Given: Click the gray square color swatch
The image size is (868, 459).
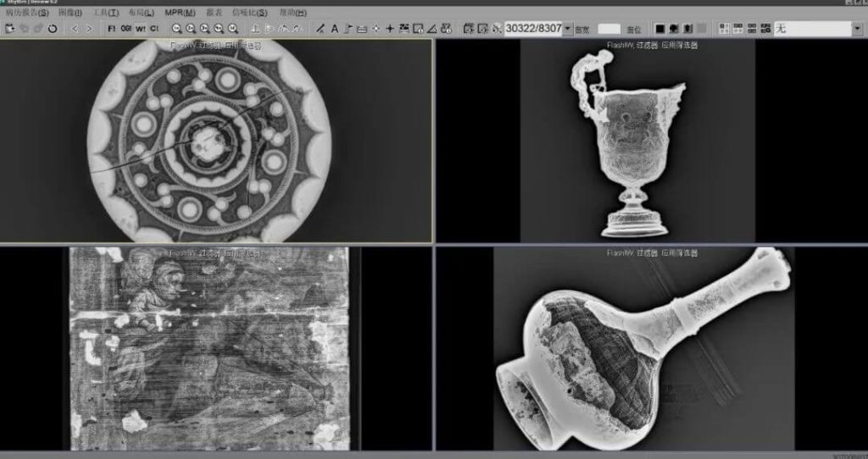Looking at the screenshot, I should [x=701, y=29].
